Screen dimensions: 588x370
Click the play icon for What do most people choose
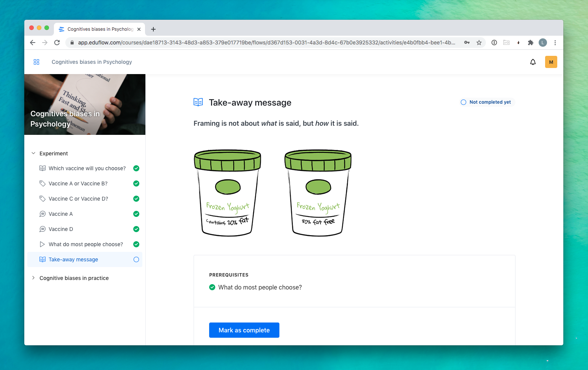(x=43, y=244)
